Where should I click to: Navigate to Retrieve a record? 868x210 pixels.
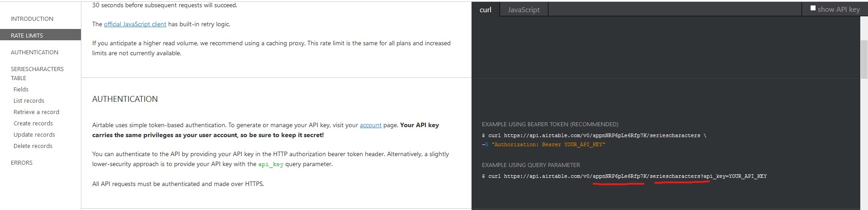[x=36, y=112]
